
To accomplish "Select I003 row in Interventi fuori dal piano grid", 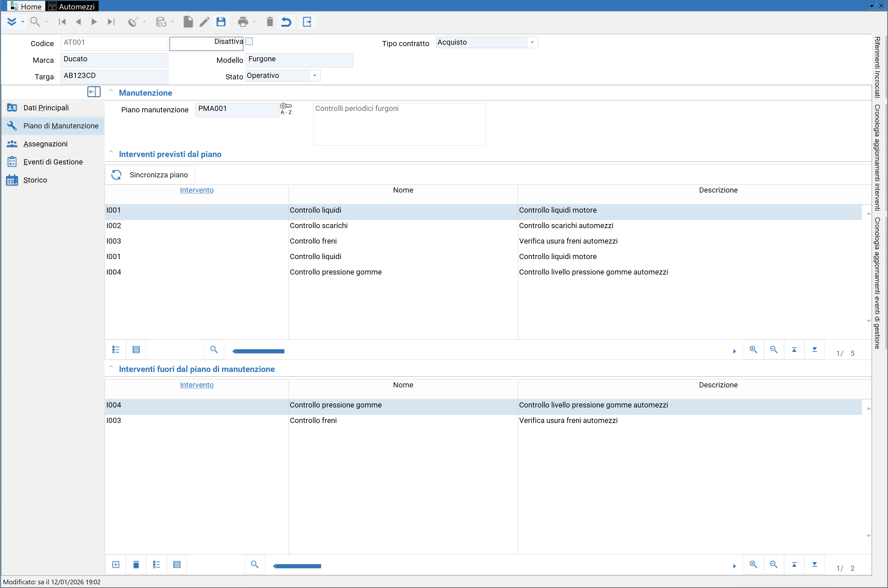I will point(483,420).
